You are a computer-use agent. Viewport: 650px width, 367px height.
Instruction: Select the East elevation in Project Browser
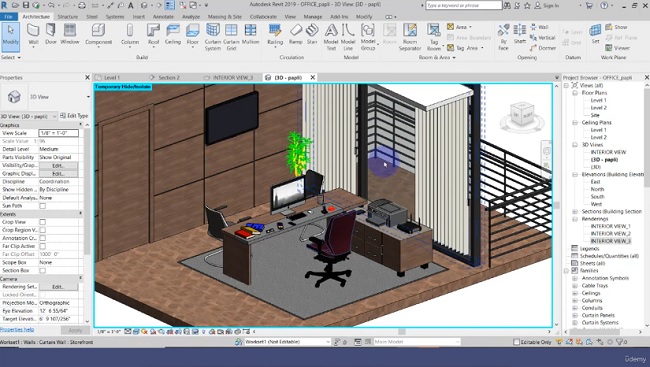(x=595, y=182)
